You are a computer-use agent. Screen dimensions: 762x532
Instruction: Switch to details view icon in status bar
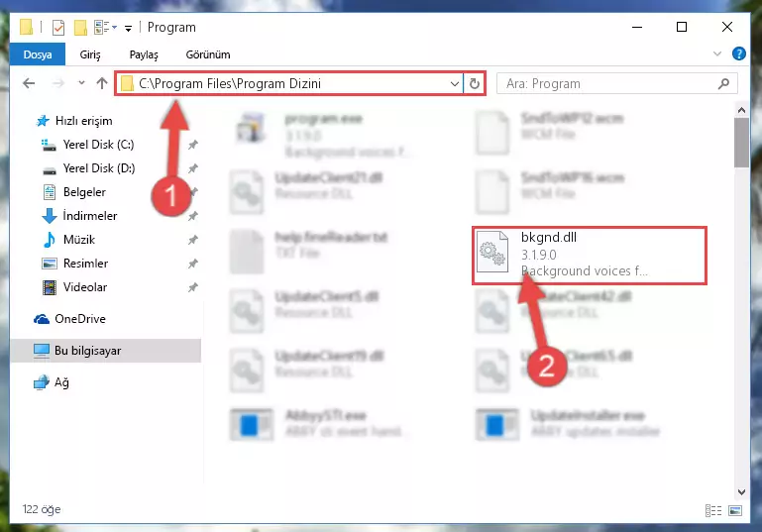click(713, 510)
